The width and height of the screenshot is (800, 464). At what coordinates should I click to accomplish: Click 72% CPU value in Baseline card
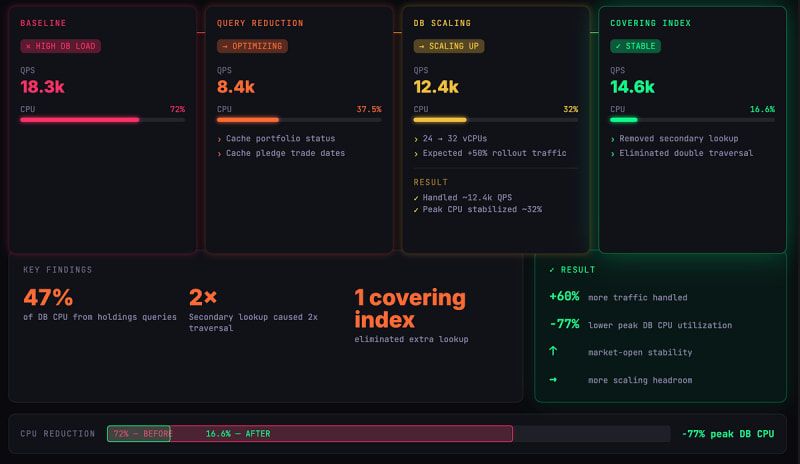pyautogui.click(x=177, y=109)
